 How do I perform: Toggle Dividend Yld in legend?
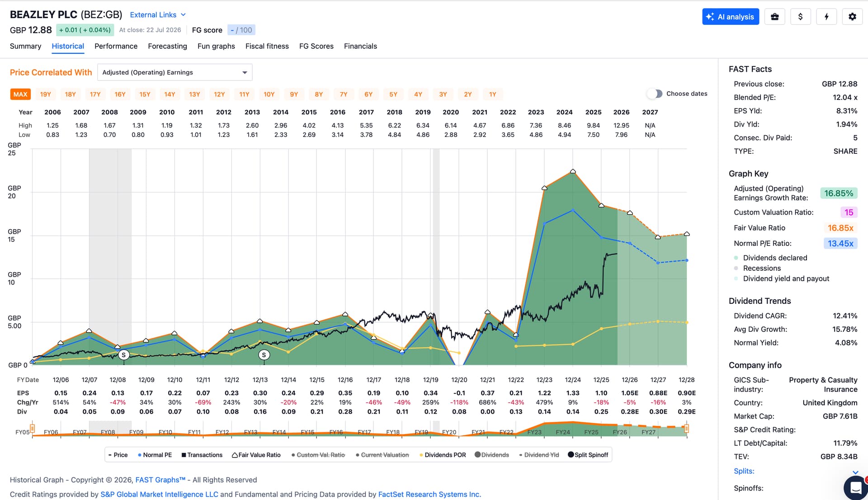click(539, 455)
